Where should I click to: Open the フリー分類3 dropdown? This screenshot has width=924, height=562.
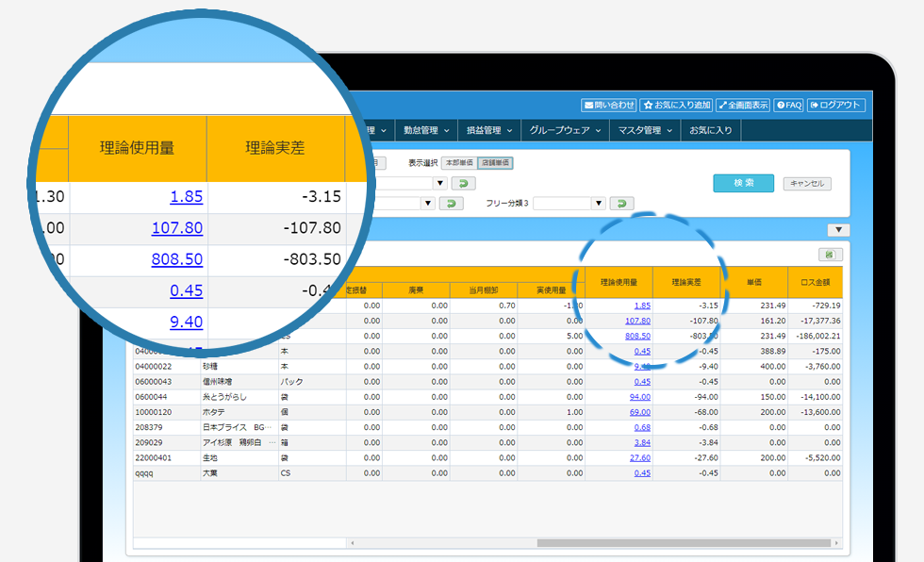click(x=569, y=203)
